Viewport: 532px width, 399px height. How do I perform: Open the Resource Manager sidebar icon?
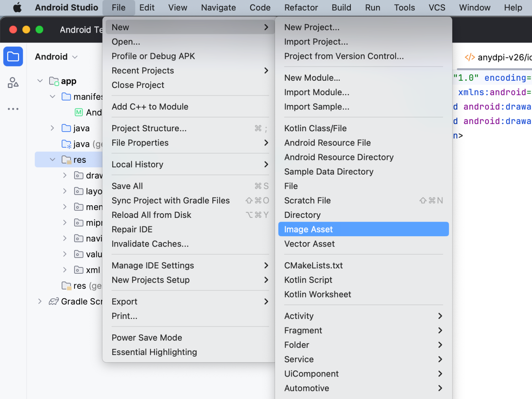[x=13, y=82]
